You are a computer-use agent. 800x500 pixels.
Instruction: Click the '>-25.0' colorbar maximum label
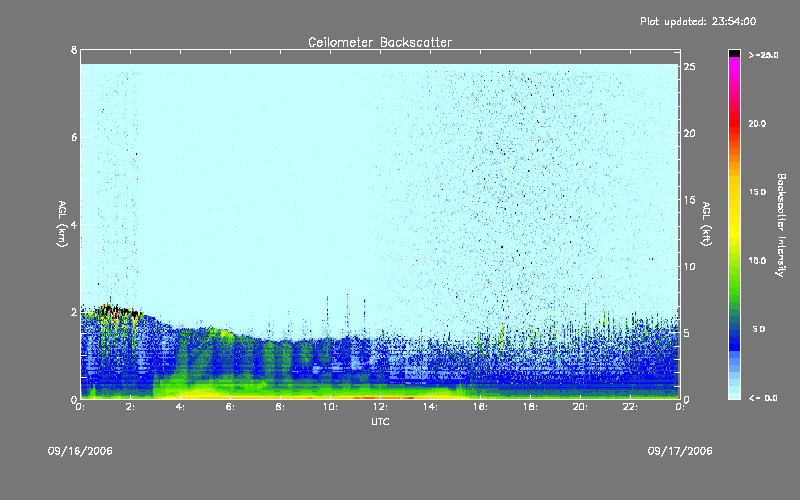[x=763, y=55]
